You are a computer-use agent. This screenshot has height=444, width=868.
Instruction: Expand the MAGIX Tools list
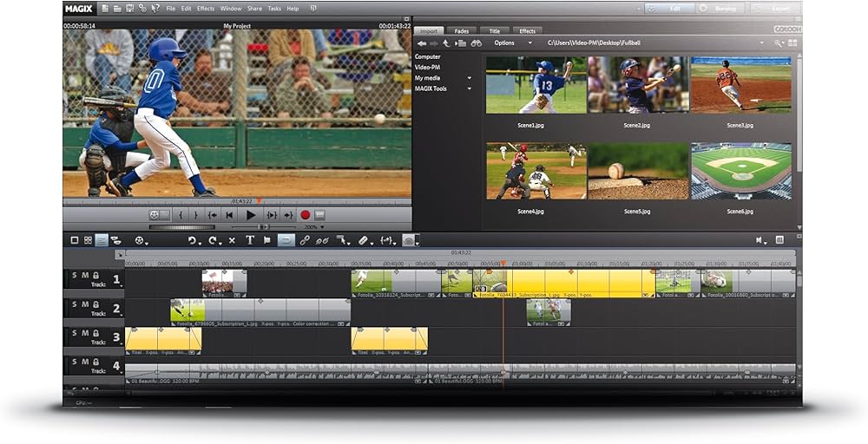pos(470,88)
